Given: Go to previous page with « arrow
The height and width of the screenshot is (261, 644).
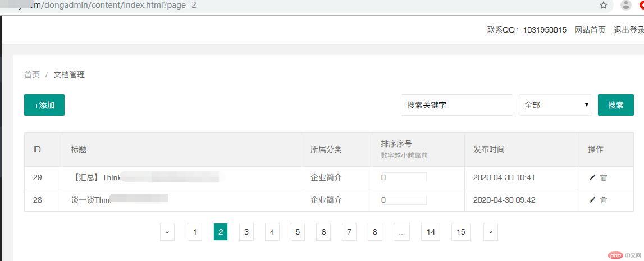Looking at the screenshot, I should pos(167,232).
